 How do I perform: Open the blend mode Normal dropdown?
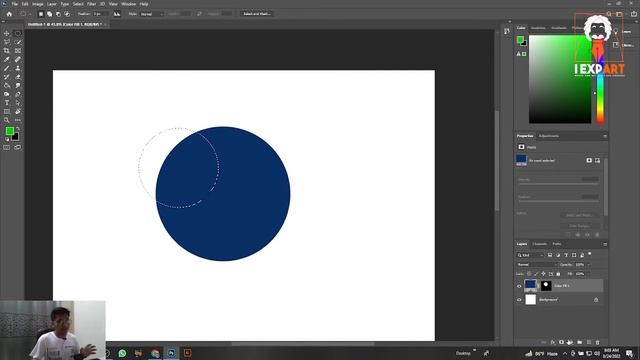pos(536,264)
